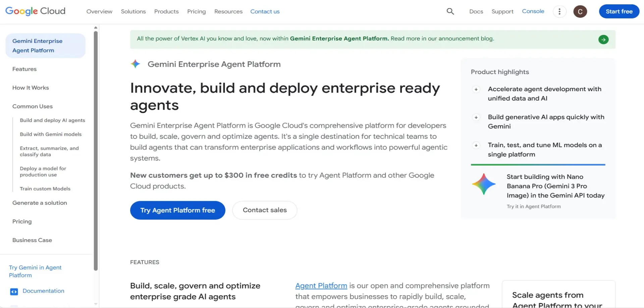Click Contact us in top navigation
Image resolution: width=644 pixels, height=308 pixels.
(x=265, y=11)
